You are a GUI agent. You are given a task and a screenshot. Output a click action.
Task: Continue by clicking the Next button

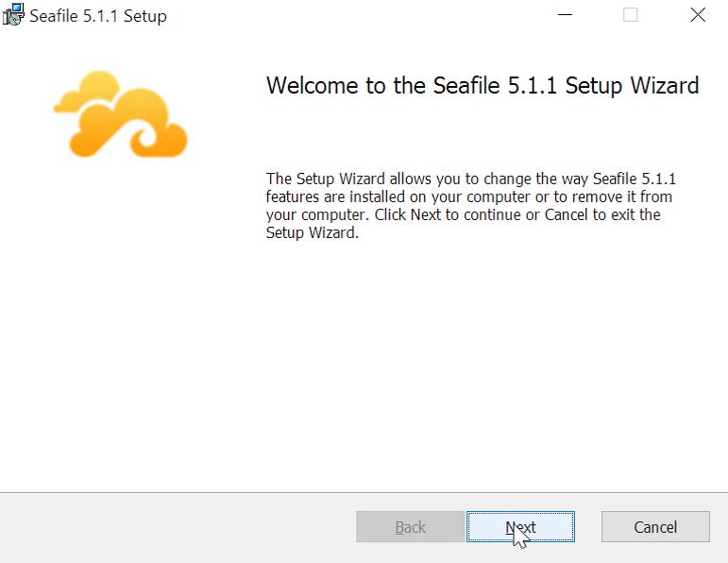[x=520, y=527]
